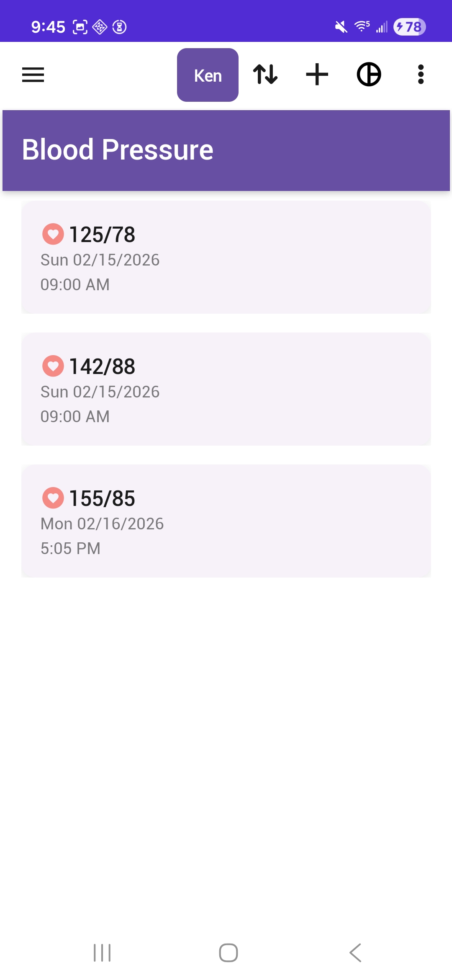The height and width of the screenshot is (980, 452).
Task: Switch profile using the Ken button
Action: point(208,75)
